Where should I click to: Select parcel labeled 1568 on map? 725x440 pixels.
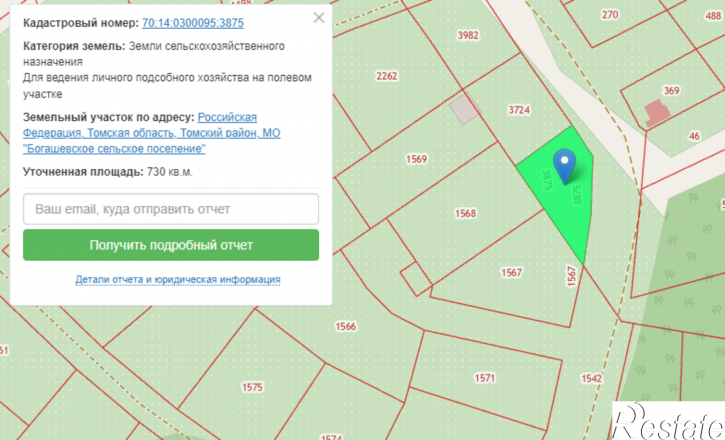click(465, 214)
